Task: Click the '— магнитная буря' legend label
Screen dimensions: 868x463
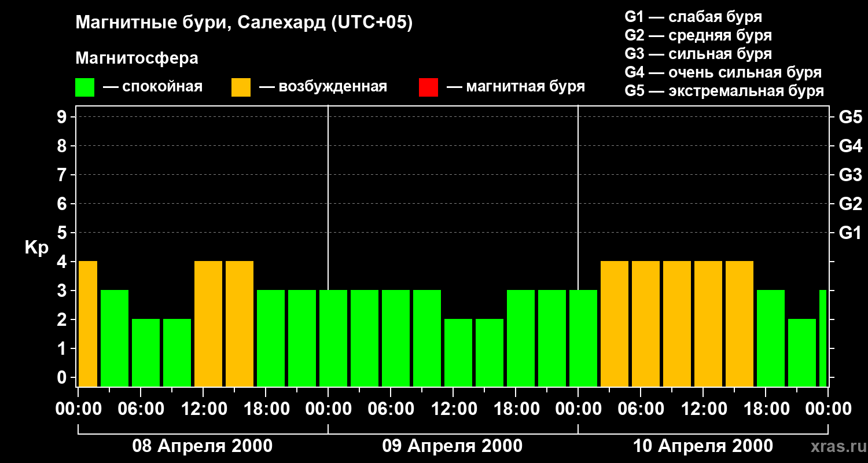Action: [516, 87]
